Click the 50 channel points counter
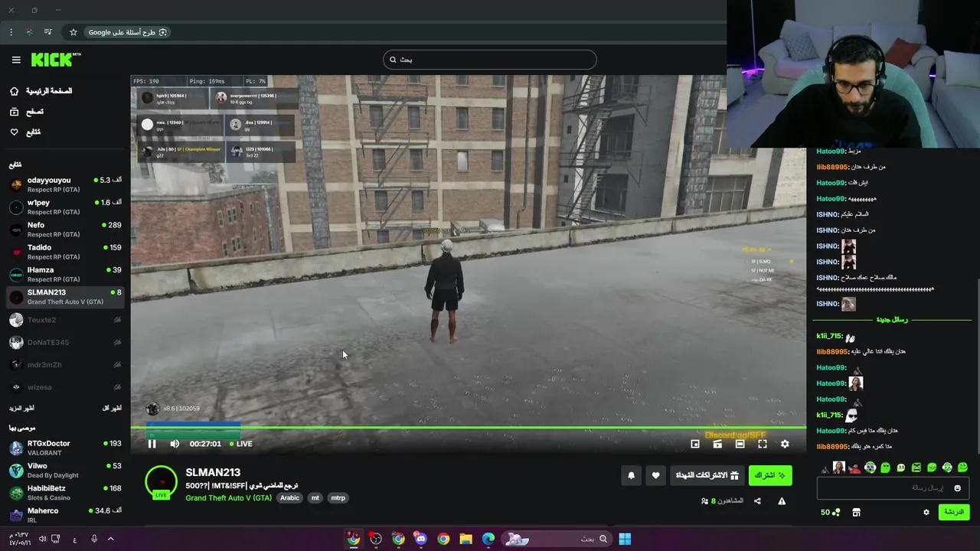The image size is (980, 551). click(830, 512)
